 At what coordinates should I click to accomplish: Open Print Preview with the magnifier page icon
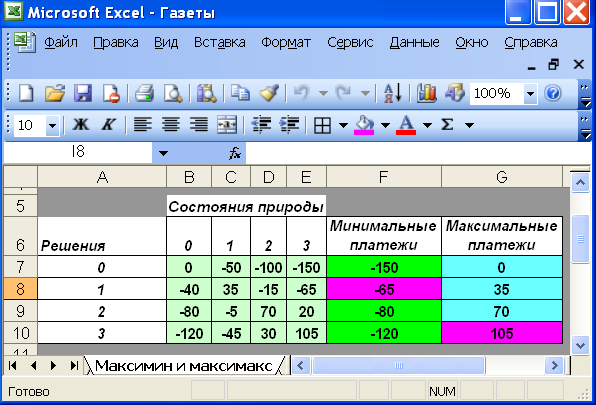point(173,93)
